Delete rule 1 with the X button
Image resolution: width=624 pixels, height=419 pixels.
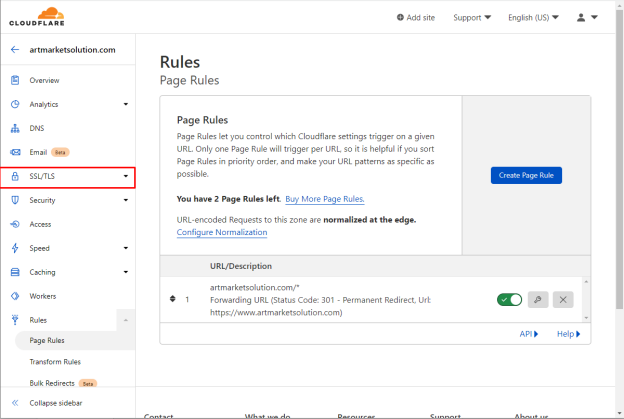tap(563, 300)
